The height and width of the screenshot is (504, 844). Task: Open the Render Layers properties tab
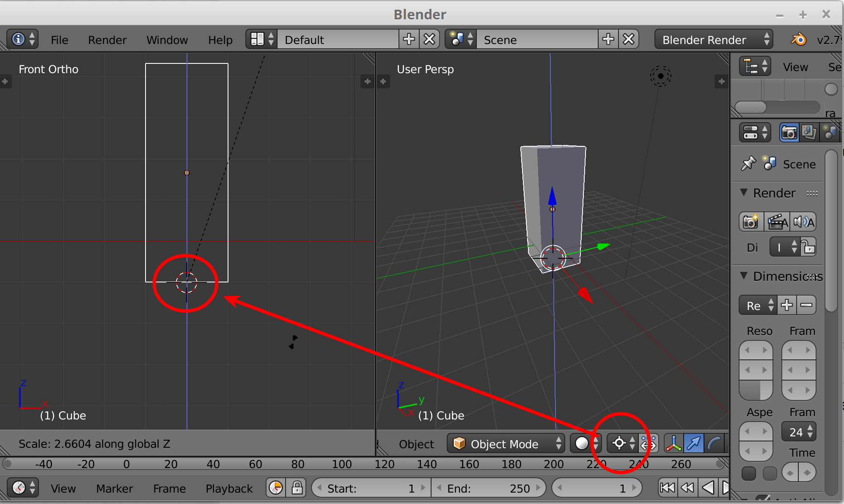pos(809,132)
